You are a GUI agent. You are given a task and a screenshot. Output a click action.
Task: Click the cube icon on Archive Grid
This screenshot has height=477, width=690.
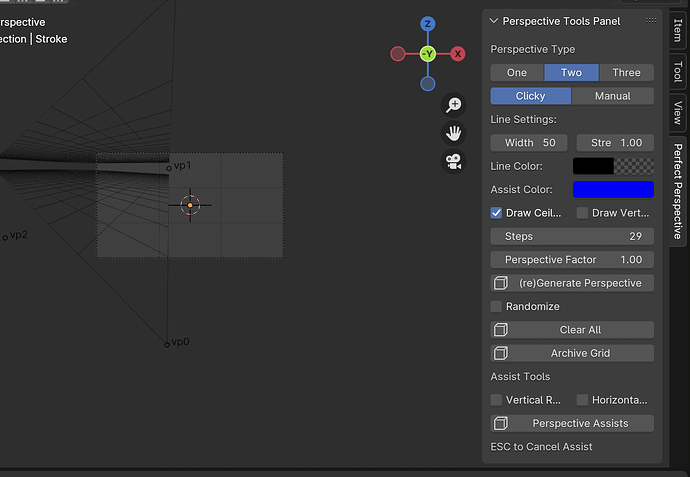[x=501, y=353]
